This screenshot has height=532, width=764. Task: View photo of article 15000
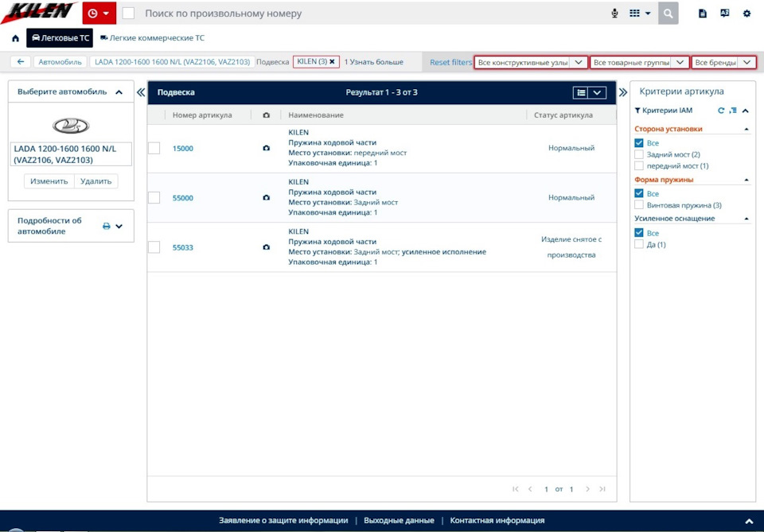266,148
